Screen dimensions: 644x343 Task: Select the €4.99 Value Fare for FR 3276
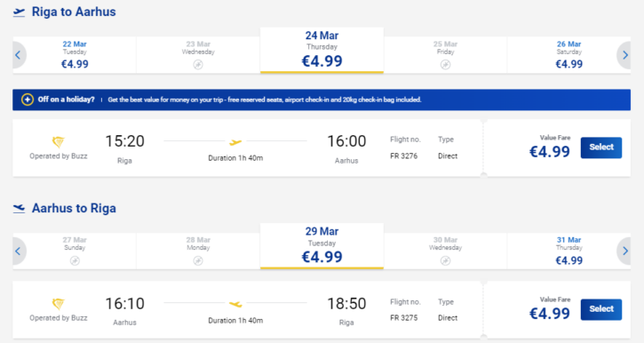[600, 148]
